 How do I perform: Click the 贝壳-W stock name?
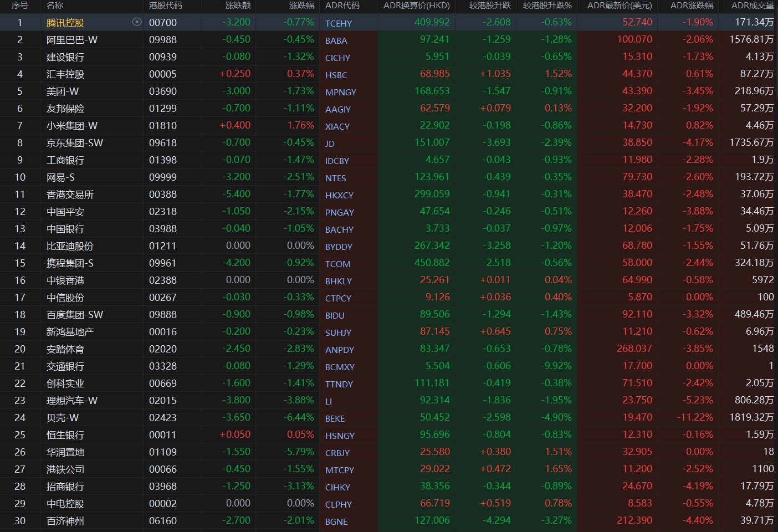63,418
